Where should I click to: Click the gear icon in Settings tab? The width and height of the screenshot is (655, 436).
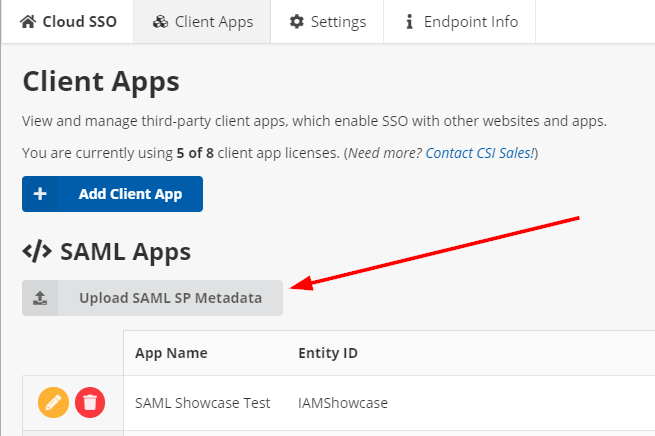click(x=296, y=21)
